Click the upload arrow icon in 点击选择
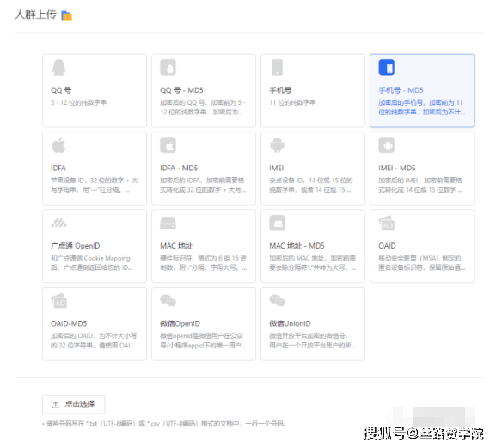Image resolution: width=496 pixels, height=448 pixels. [x=56, y=404]
